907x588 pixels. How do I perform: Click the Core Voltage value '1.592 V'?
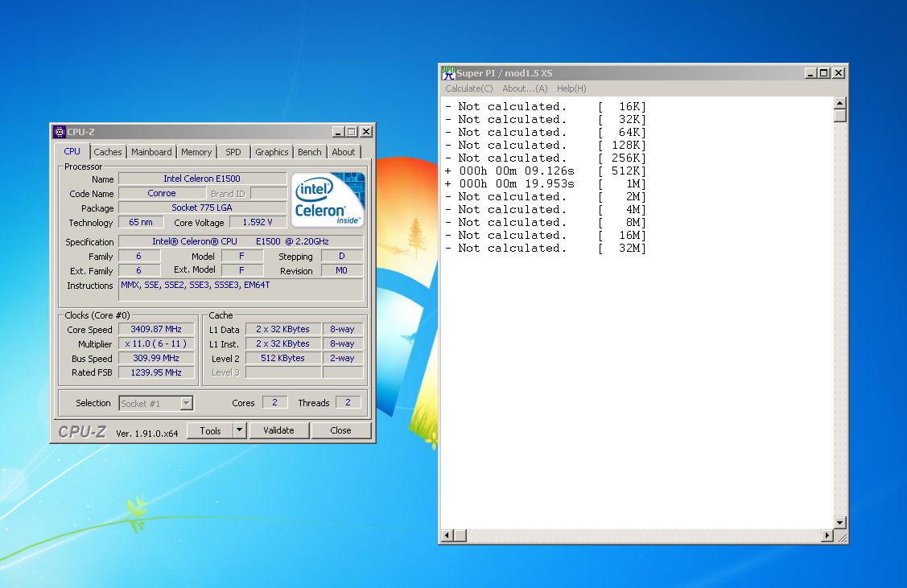(x=258, y=222)
